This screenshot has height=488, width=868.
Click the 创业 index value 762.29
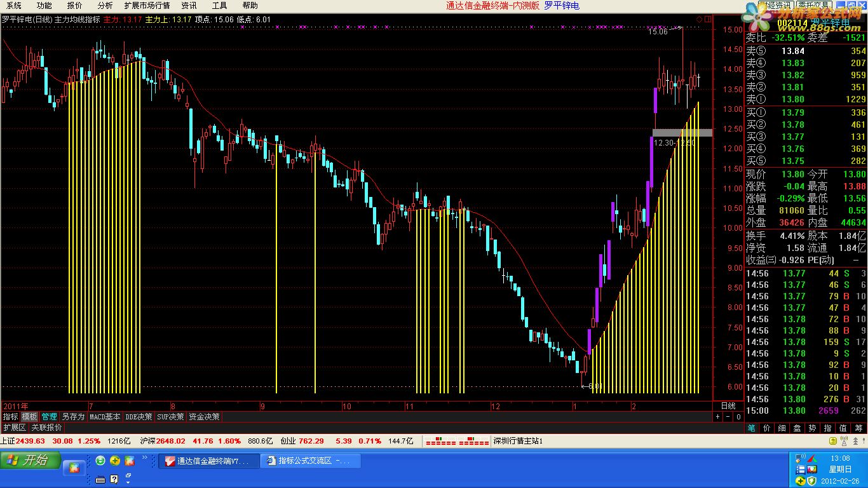point(311,441)
